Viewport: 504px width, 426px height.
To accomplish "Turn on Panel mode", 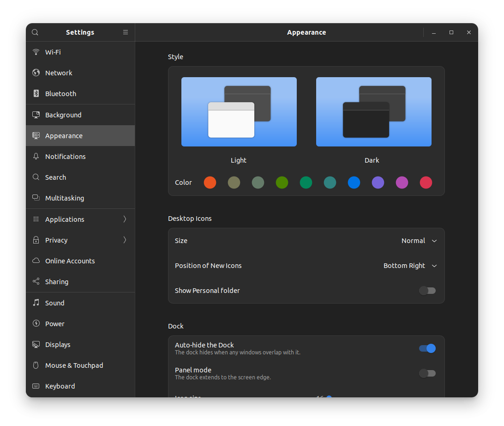I will [x=427, y=373].
